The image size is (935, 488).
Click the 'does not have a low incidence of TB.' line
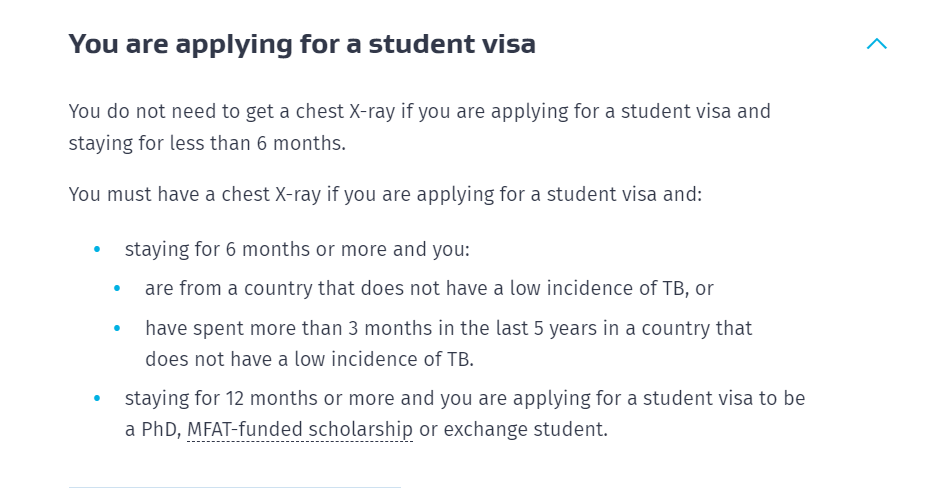tap(309, 360)
